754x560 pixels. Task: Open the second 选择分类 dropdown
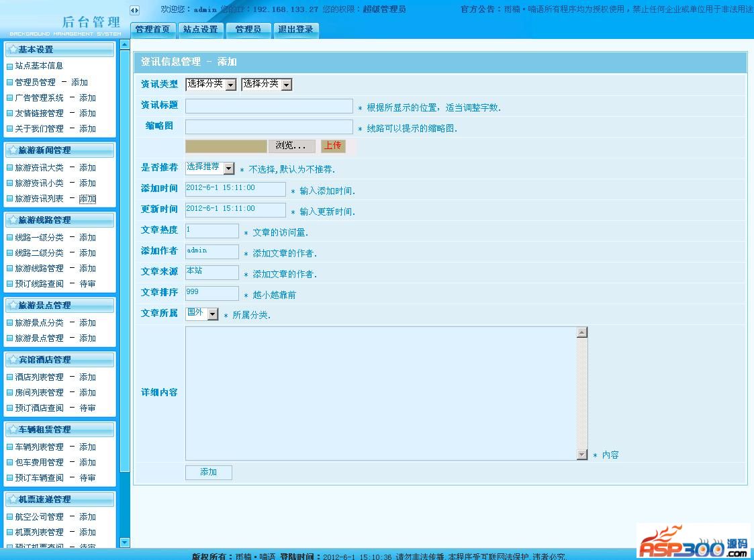click(267, 85)
